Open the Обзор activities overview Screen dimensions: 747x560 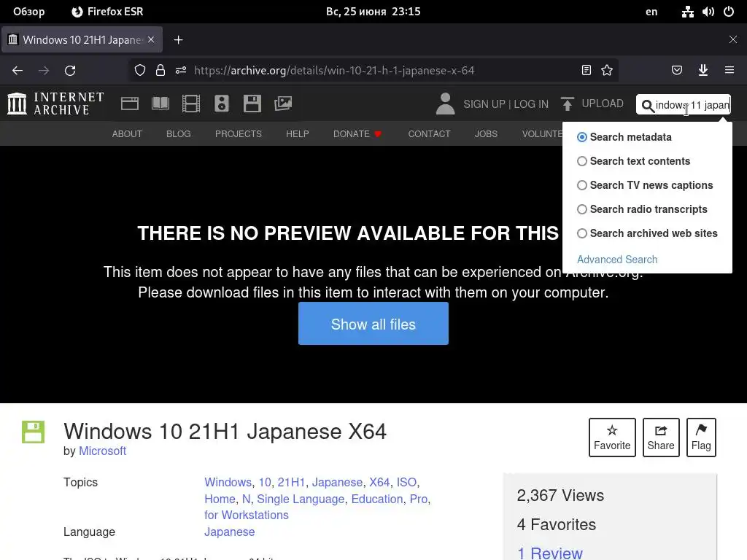[29, 12]
